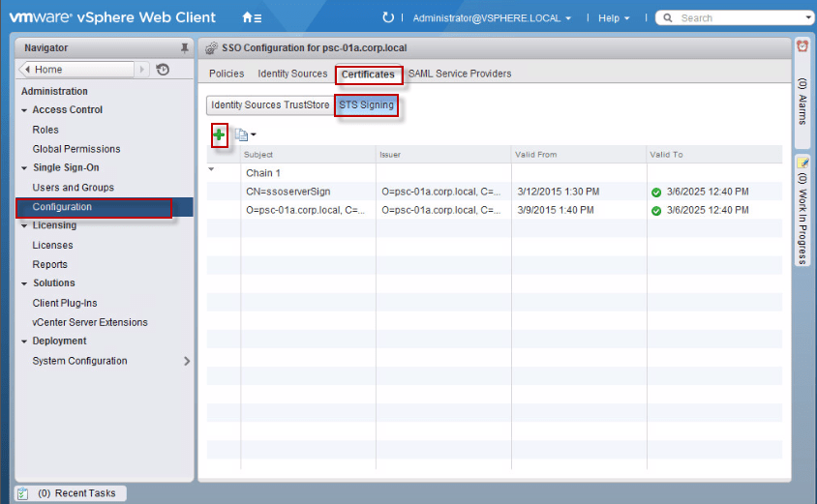Click green valid icon for 3/9/2015 row
Screen dimensions: 817x504
(656, 210)
